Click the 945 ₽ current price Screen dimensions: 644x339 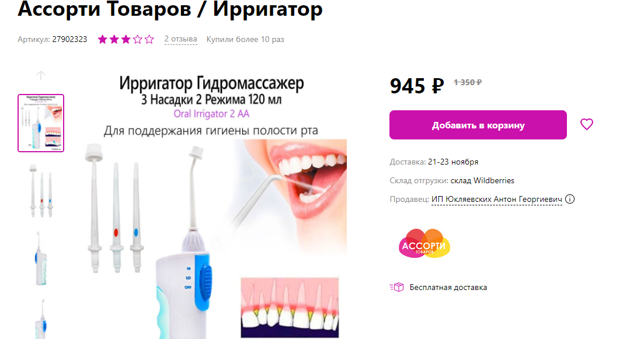(417, 86)
